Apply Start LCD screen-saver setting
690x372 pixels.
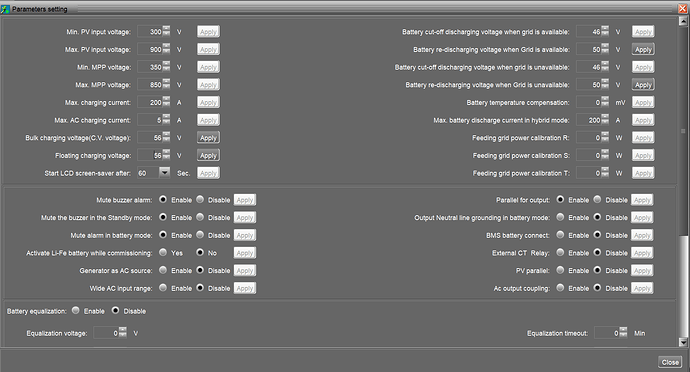(208, 173)
